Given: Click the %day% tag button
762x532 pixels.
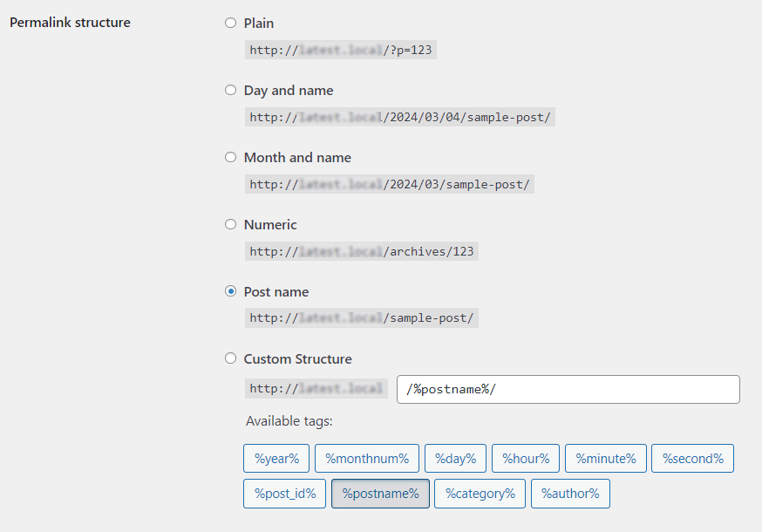Looking at the screenshot, I should tap(455, 458).
